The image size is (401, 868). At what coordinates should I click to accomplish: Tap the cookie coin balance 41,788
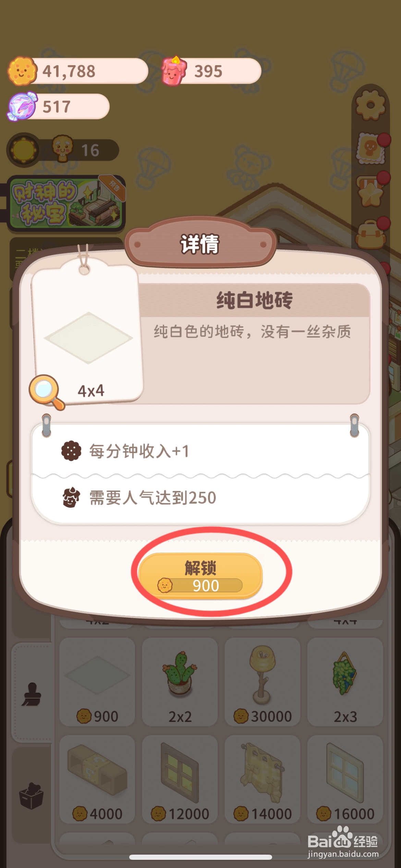click(x=78, y=71)
